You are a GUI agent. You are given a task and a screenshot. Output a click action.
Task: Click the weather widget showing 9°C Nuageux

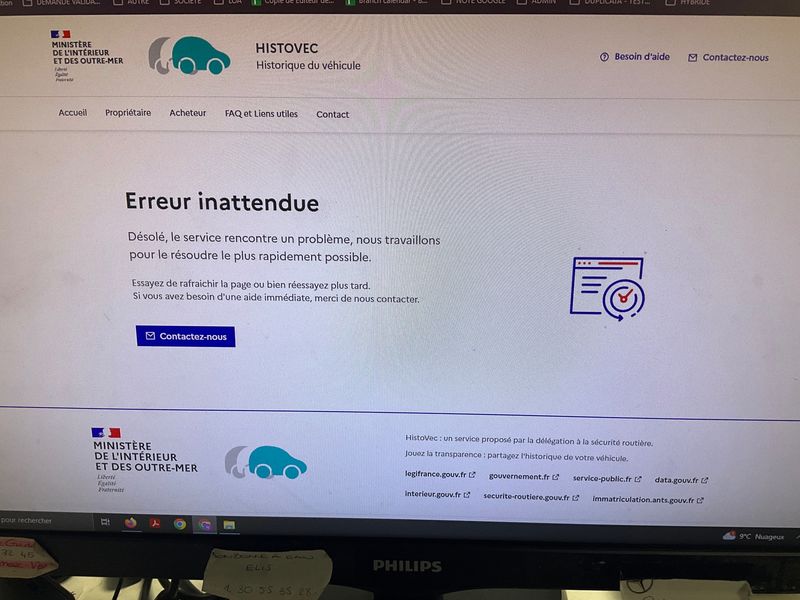click(754, 536)
